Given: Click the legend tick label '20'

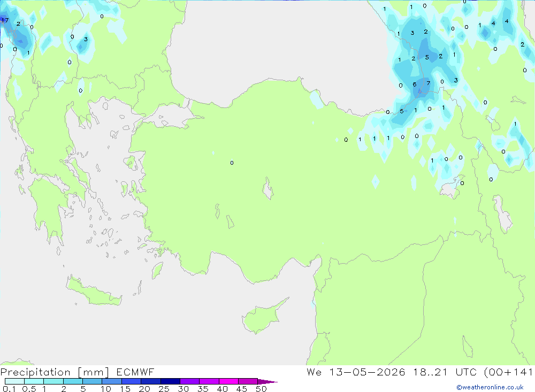Looking at the screenshot, I should 144,389.
